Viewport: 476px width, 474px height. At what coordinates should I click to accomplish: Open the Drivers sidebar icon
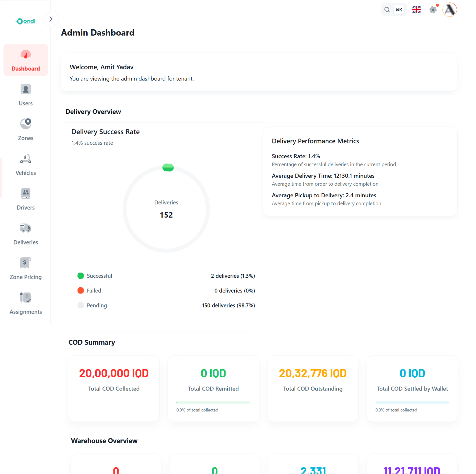point(26,193)
